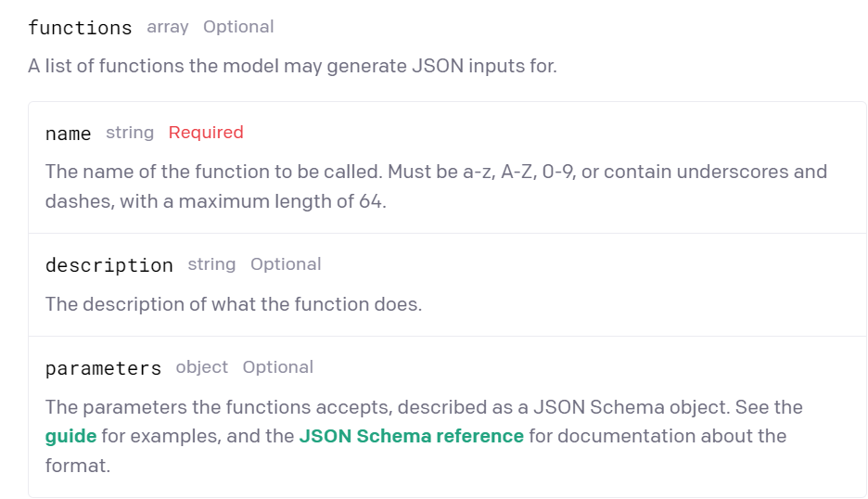Click the string type beside description
Viewport: 868px width, 499px height.
[x=211, y=264]
